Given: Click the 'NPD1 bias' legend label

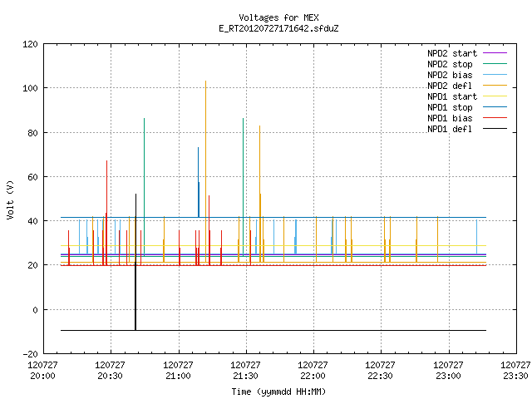Looking at the screenshot, I should [450, 118].
